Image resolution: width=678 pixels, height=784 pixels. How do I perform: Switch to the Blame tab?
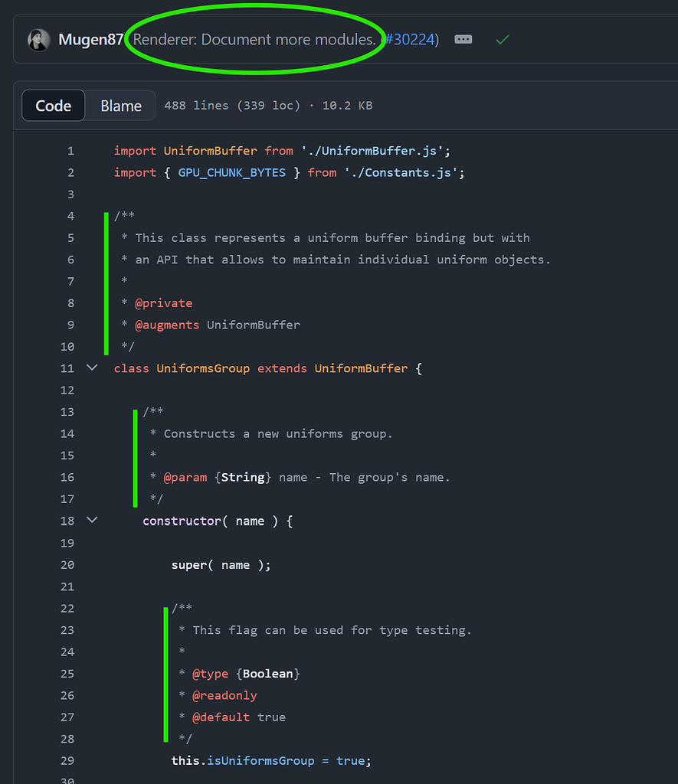120,105
